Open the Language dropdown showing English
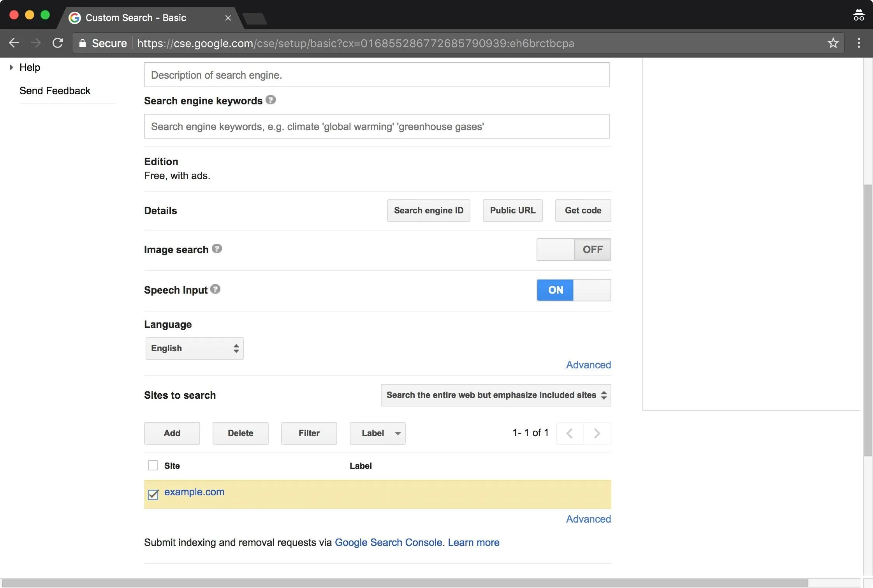The width and height of the screenshot is (873, 588). tap(194, 348)
